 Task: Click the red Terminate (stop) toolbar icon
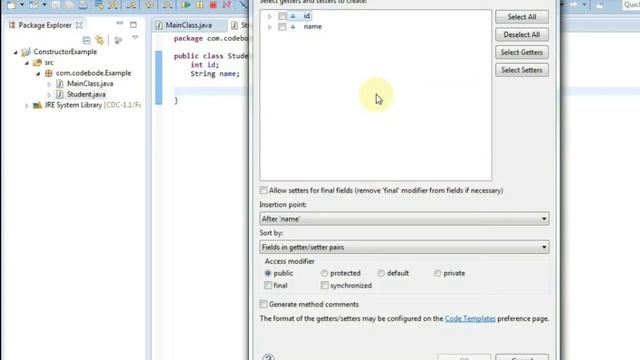(213, 4)
